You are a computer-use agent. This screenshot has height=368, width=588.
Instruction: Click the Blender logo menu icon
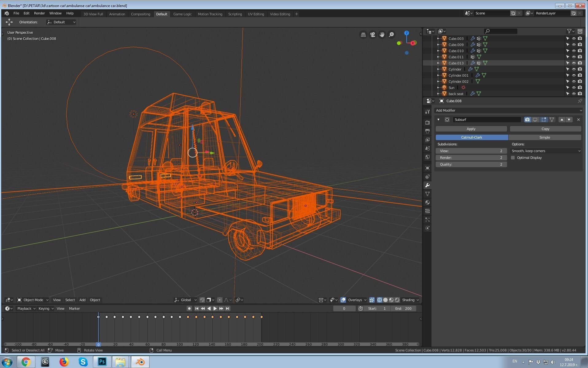(x=6, y=13)
